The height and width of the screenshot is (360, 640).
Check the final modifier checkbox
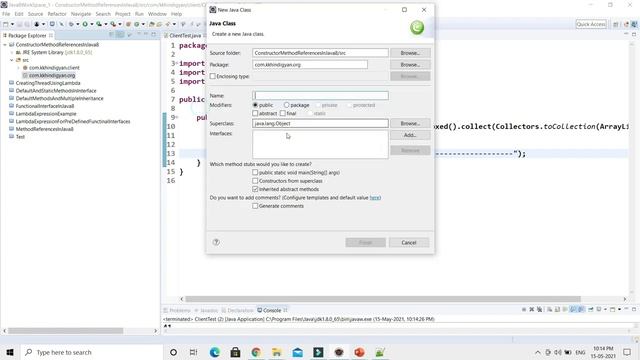pyautogui.click(x=282, y=113)
